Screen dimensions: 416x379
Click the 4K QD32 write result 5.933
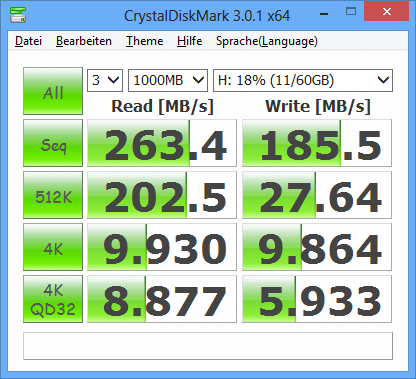(317, 299)
